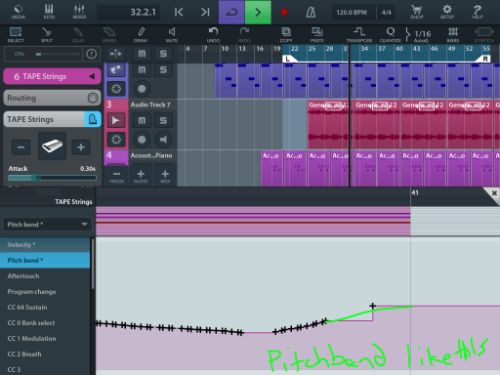
Task: Toggle global mute for all tracks
Action: pyautogui.click(x=142, y=54)
